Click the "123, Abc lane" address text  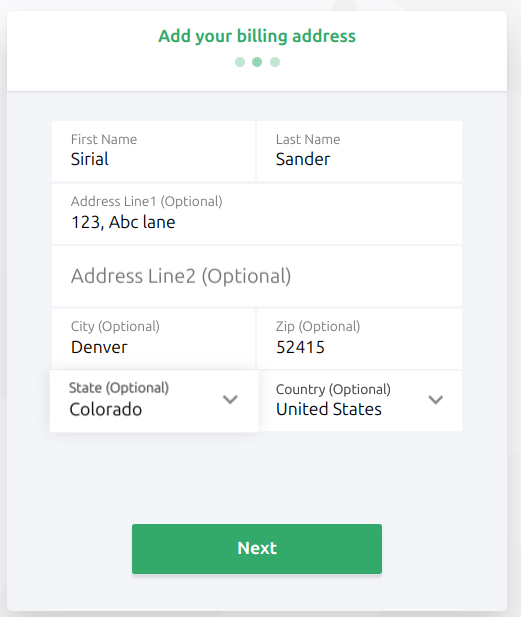pos(123,222)
